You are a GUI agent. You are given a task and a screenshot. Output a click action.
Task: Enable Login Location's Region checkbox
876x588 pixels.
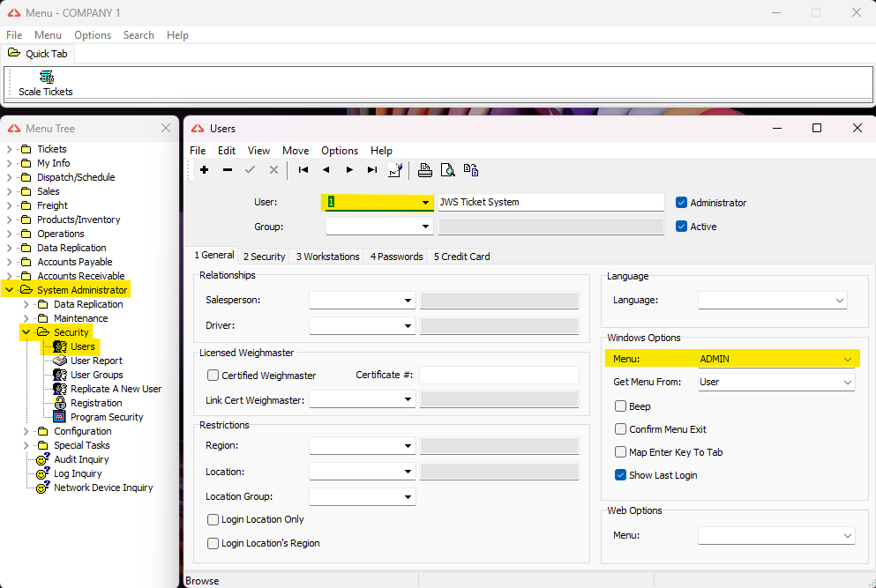(213, 543)
